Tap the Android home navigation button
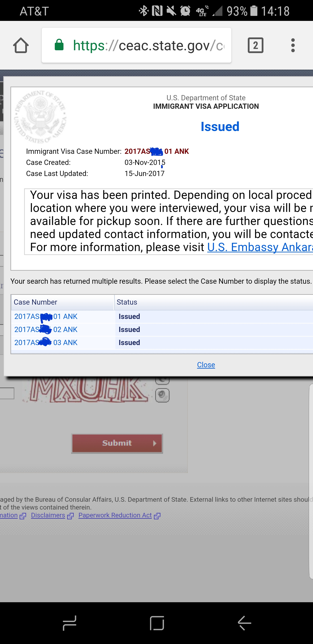The image size is (313, 644). tap(157, 623)
